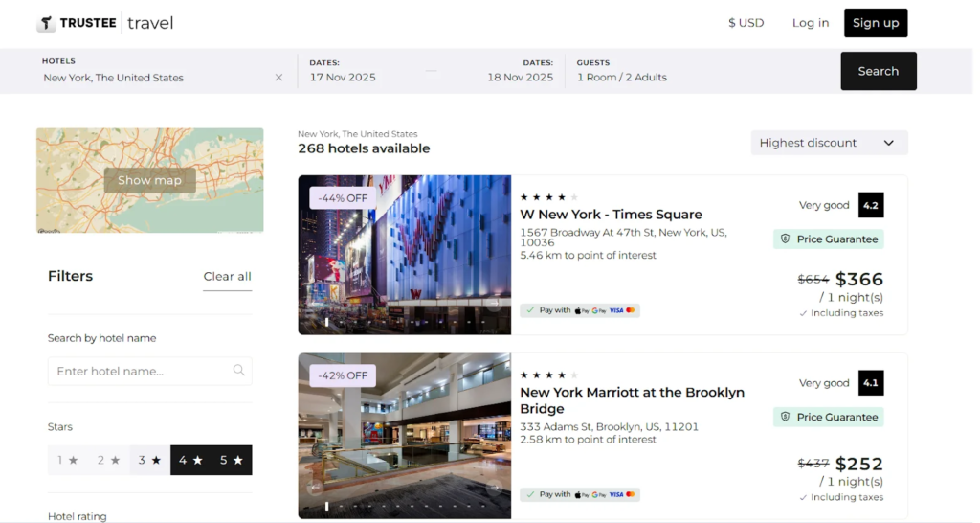
Task: Toggle the 3 star filter
Action: pyautogui.click(x=150, y=461)
